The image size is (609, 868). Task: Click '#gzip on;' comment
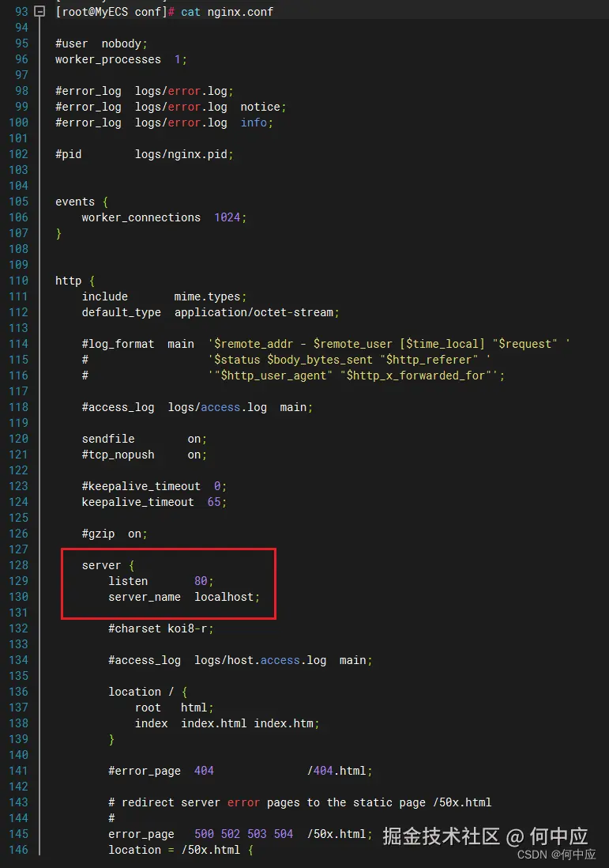[x=115, y=534]
